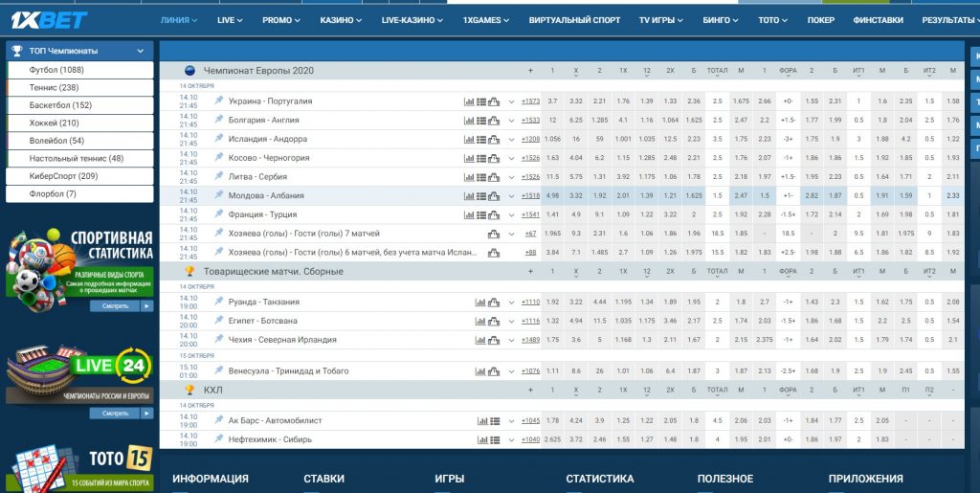Expand markets chevron for Франция - Турция
980x493 pixels.
511,215
